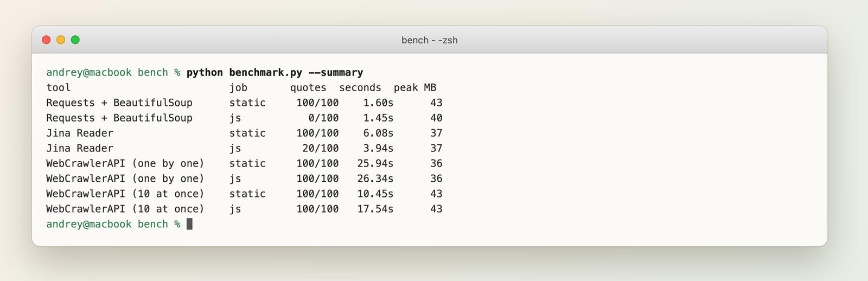Viewport: 868px width, 281px height.
Task: Click 'WebCrawlerAPI (10 at once)' in the 17.54s row
Action: click(x=125, y=209)
